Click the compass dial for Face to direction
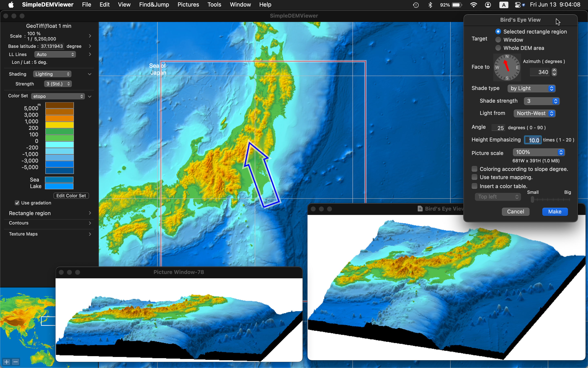The height and width of the screenshot is (368, 588). pos(507,67)
